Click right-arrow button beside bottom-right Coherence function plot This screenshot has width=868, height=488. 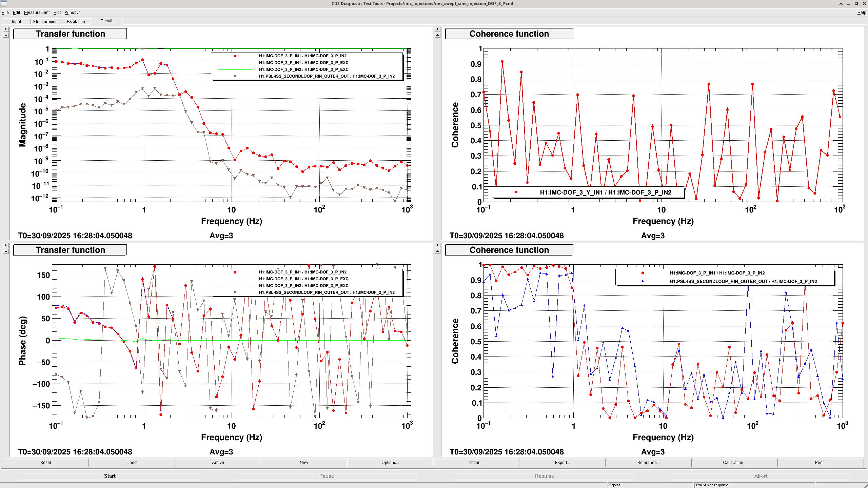(x=437, y=245)
